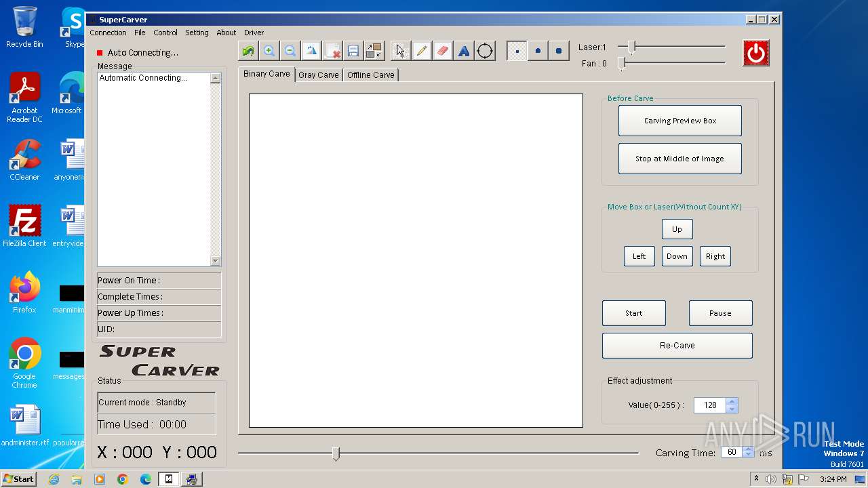
Task: Click the zoom out magnifier icon
Action: pos(290,51)
